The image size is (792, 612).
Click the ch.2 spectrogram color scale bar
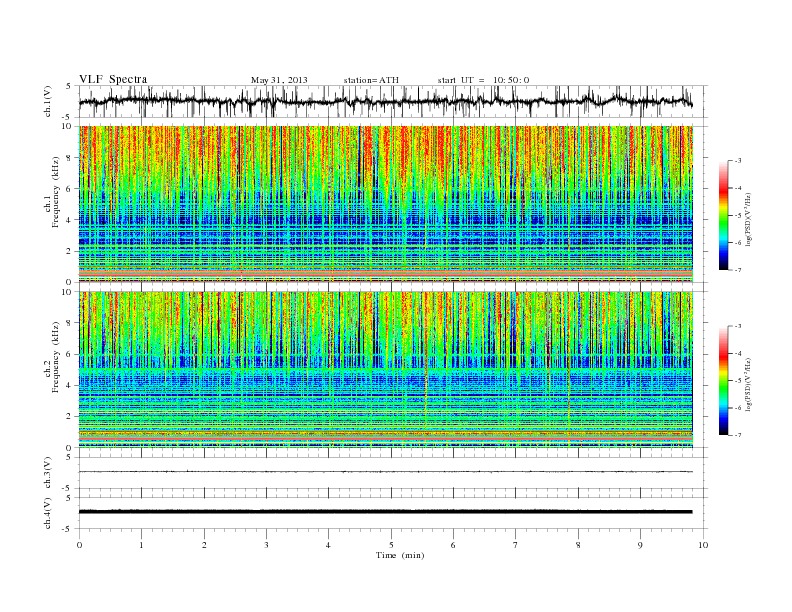723,381
